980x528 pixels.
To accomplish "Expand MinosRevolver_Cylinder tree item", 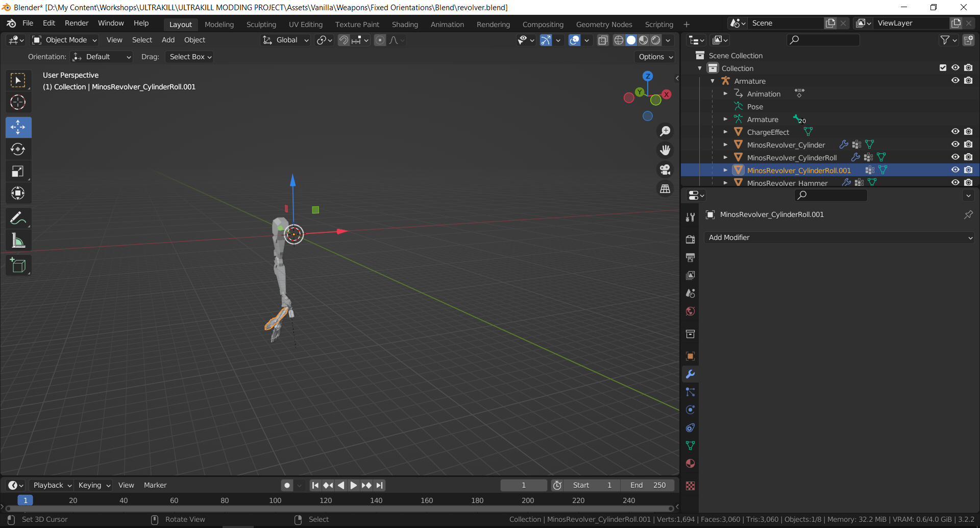I will (725, 145).
